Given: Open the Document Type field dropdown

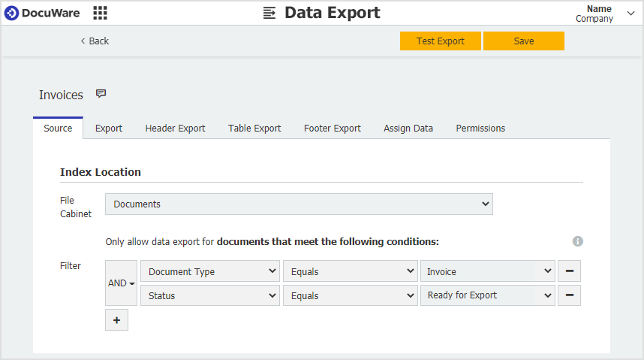Looking at the screenshot, I should pos(209,271).
